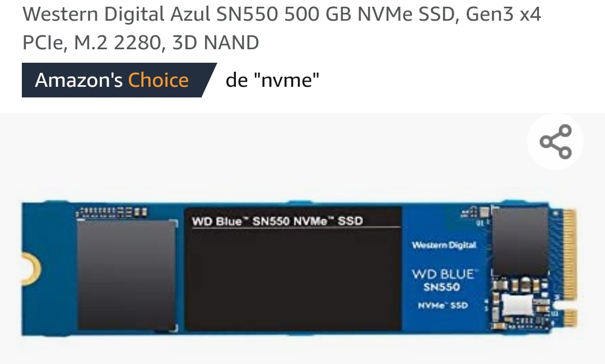This screenshot has height=364, width=605.
Task: Click the row of tiny capacitors above chip
Action: click(x=111, y=213)
